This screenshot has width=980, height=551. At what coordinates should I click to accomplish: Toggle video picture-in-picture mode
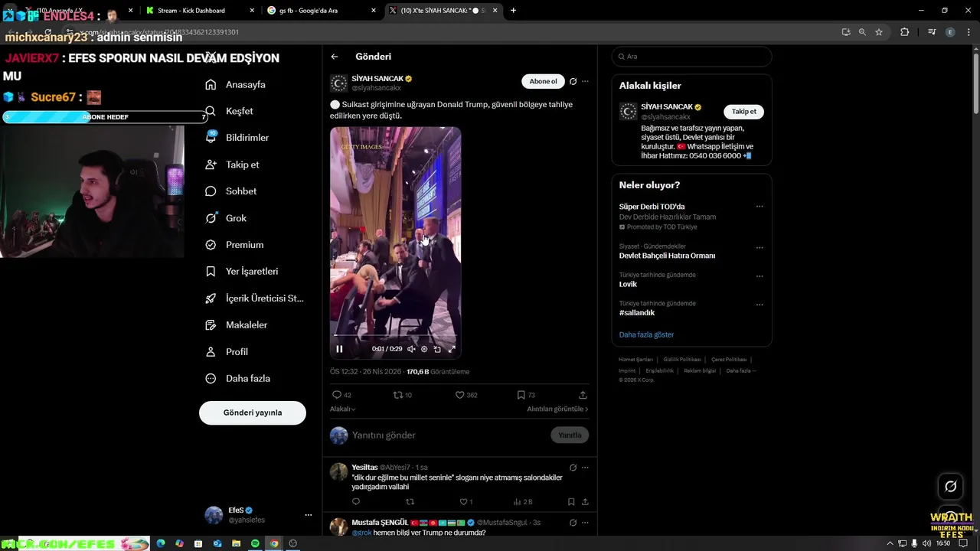click(x=437, y=349)
